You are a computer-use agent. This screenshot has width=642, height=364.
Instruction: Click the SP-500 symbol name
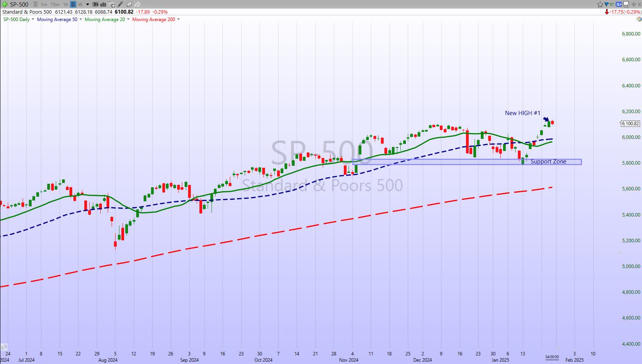pos(19,5)
